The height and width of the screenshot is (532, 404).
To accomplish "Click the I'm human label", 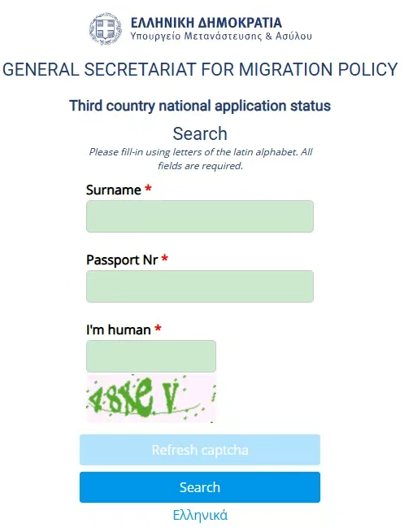I will 119,329.
